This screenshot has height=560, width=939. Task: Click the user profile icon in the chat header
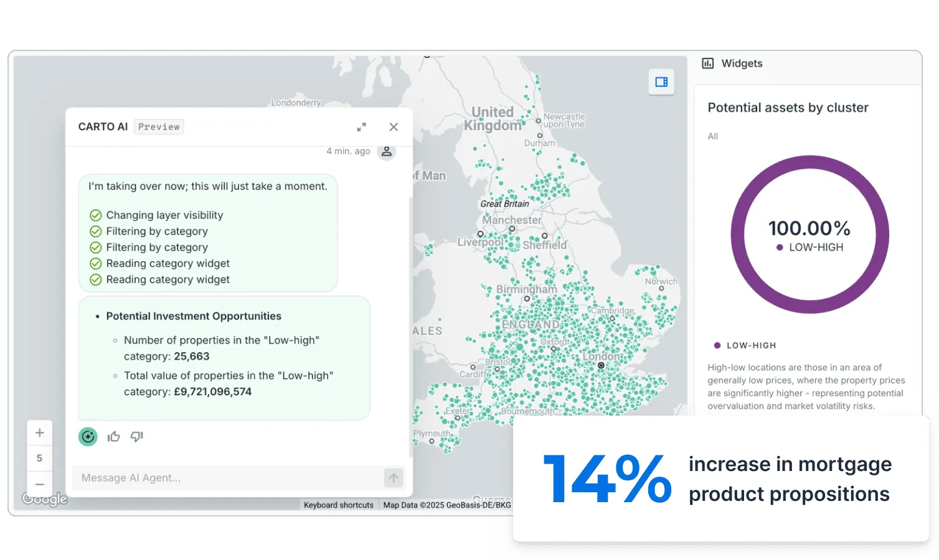[386, 151]
